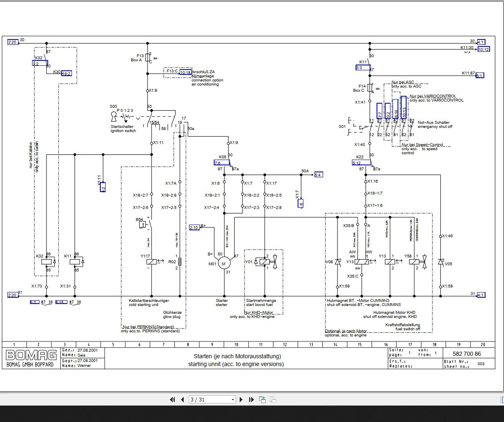Click the V08 diode symbol
The image size is (504, 422).
click(338, 262)
